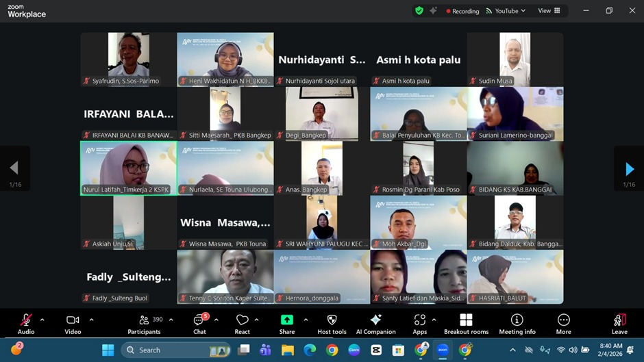644x362 pixels.
Task: Open the Apps menu
Action: [x=420, y=324]
